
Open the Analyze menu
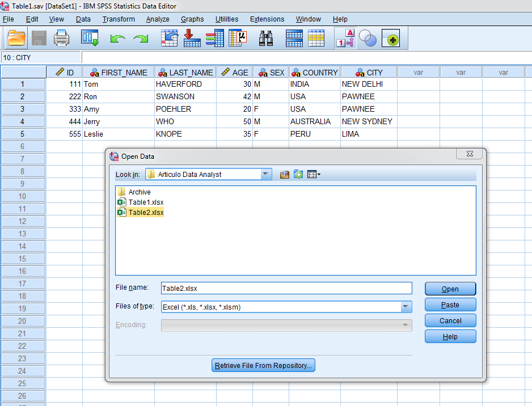pos(158,19)
